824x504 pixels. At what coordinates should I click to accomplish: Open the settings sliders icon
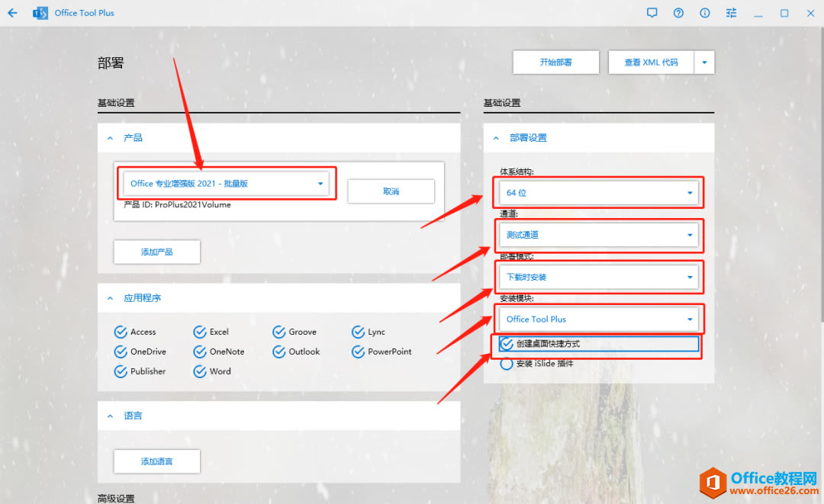click(x=731, y=13)
